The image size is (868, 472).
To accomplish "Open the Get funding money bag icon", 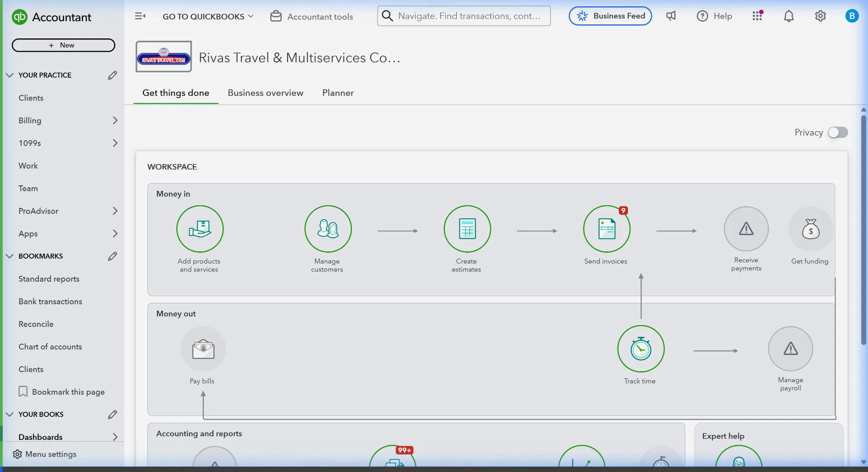I will [810, 229].
